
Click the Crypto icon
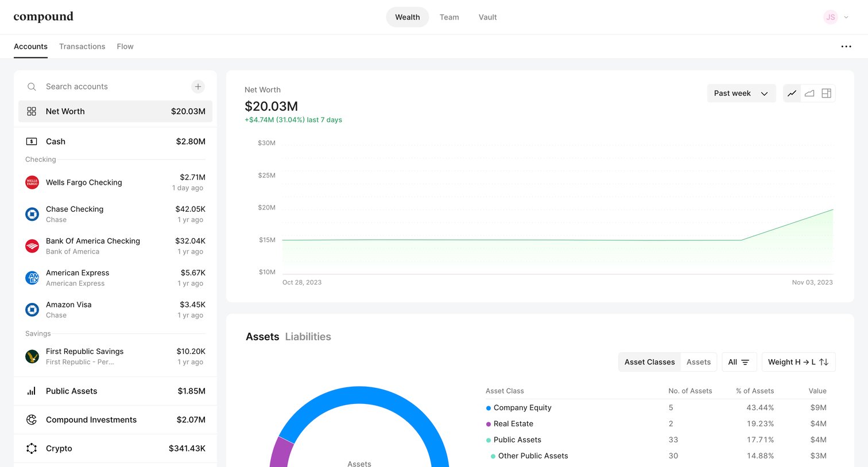tap(32, 449)
